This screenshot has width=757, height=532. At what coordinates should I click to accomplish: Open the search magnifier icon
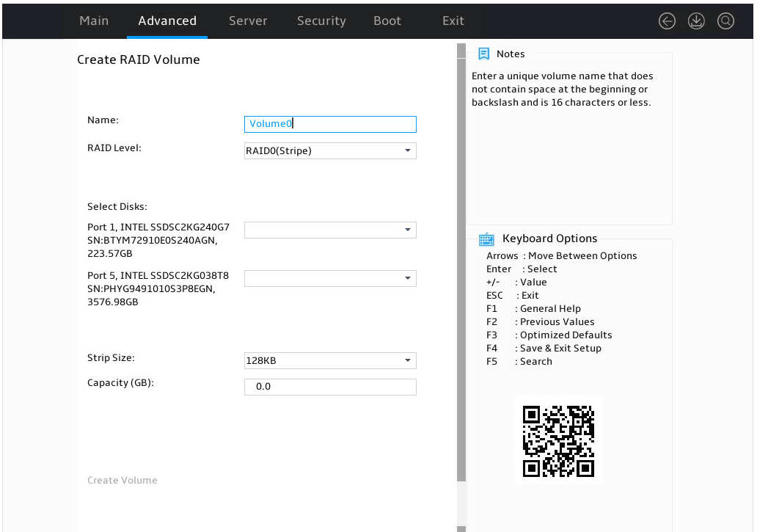pos(725,21)
